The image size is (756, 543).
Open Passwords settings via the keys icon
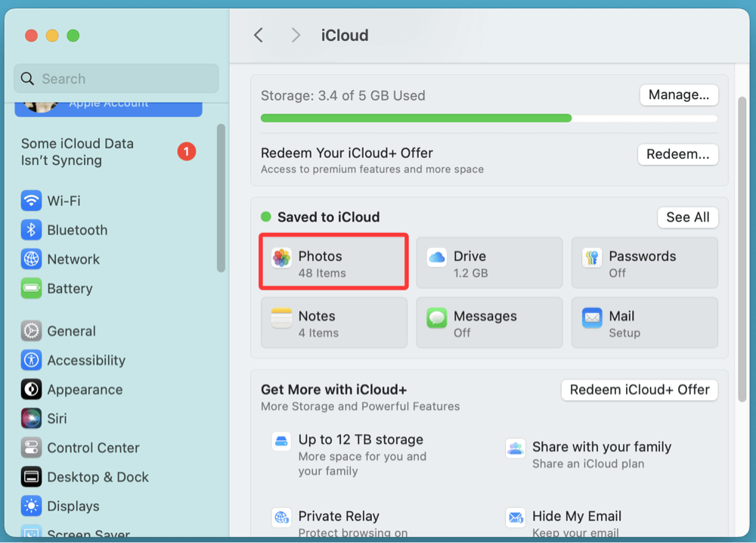(592, 257)
